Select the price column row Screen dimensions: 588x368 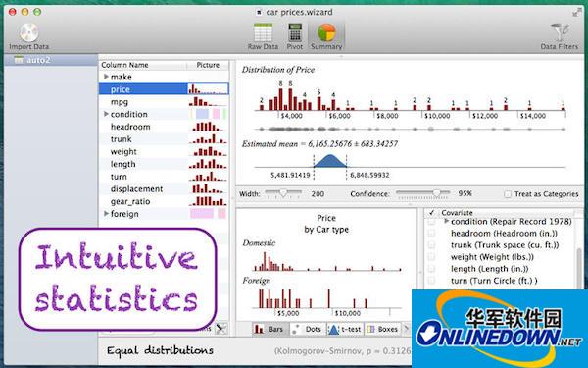[x=164, y=89]
